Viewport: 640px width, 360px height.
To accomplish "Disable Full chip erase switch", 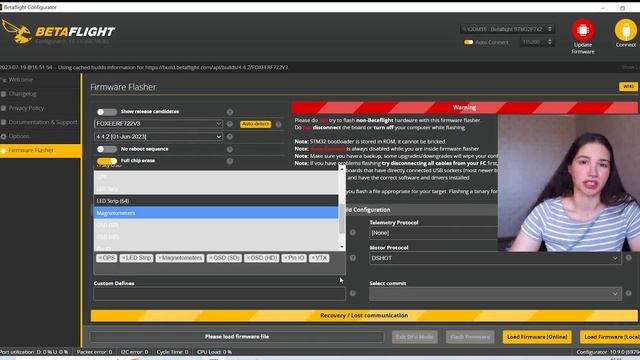I will click(x=107, y=161).
